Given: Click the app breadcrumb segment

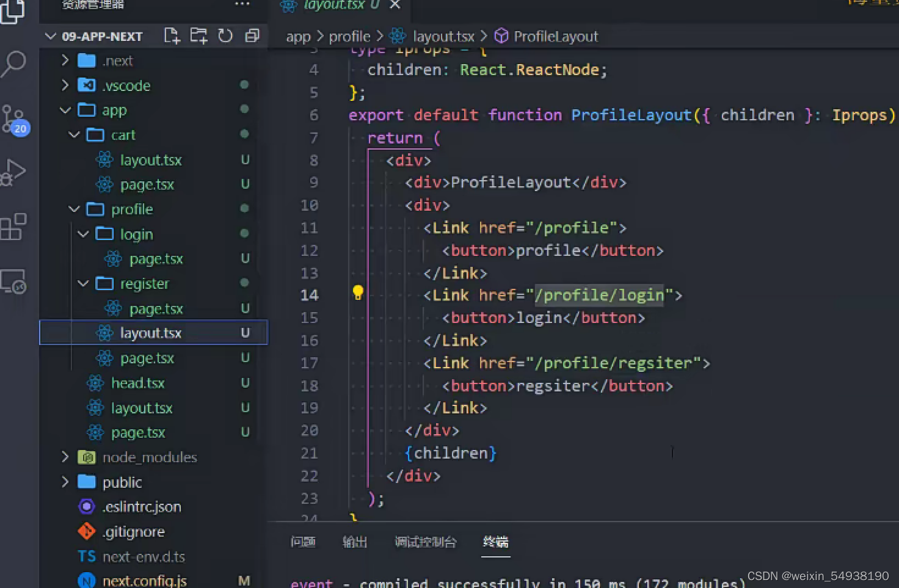Looking at the screenshot, I should pyautogui.click(x=298, y=37).
